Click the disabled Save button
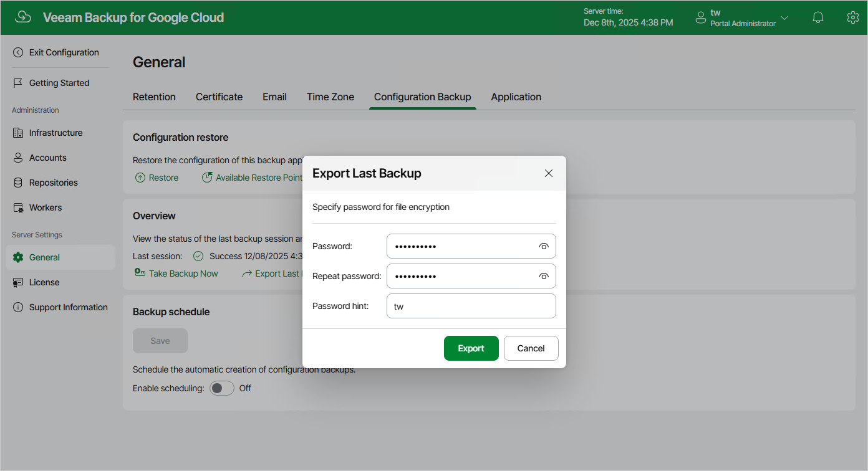This screenshot has height=471, width=868. [x=160, y=341]
